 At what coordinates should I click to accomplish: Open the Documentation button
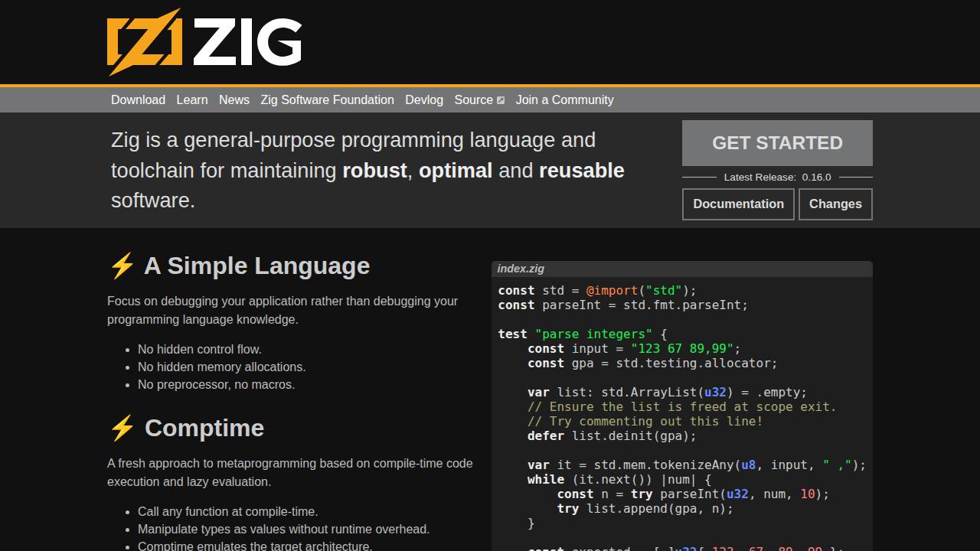pos(738,204)
